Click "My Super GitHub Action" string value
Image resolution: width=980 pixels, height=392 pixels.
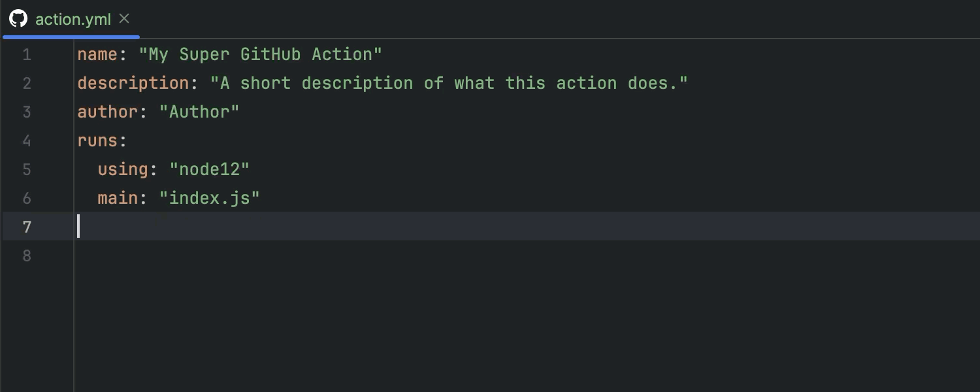tap(260, 55)
